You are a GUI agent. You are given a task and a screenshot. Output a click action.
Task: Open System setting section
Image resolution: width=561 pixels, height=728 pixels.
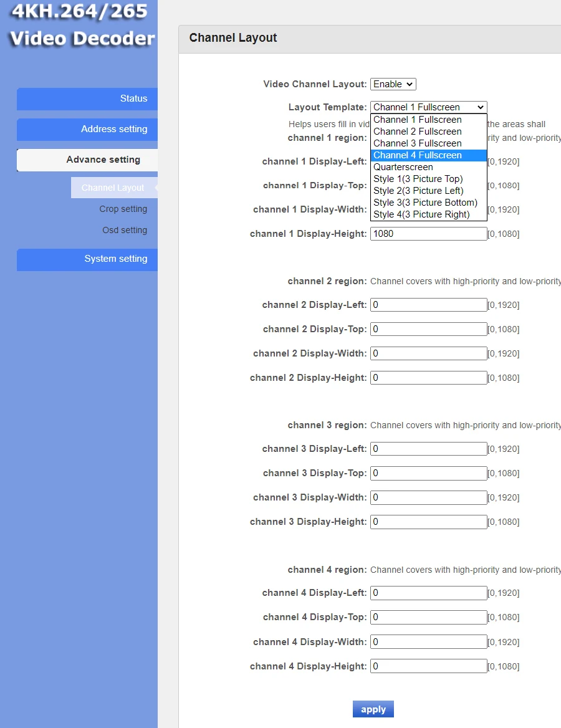[87, 259]
